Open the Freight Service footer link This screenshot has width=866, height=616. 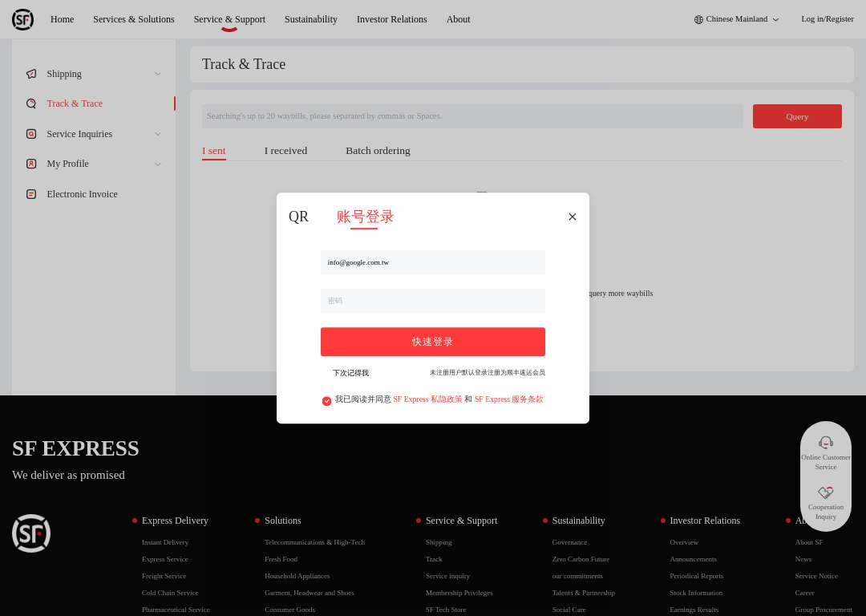click(164, 576)
